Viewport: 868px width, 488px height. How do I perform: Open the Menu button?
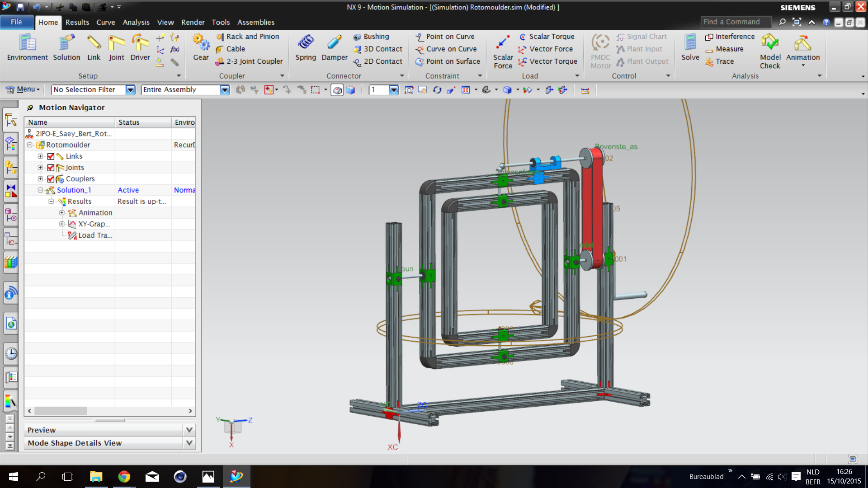[23, 89]
